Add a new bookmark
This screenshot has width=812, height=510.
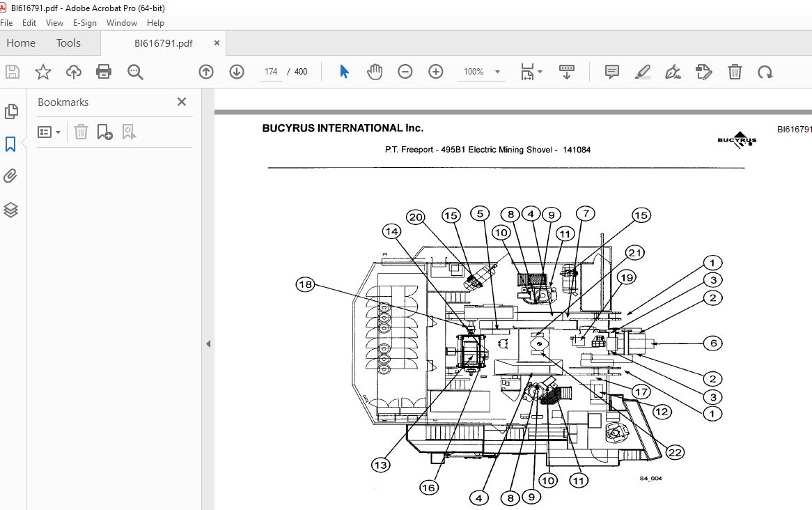click(x=104, y=132)
